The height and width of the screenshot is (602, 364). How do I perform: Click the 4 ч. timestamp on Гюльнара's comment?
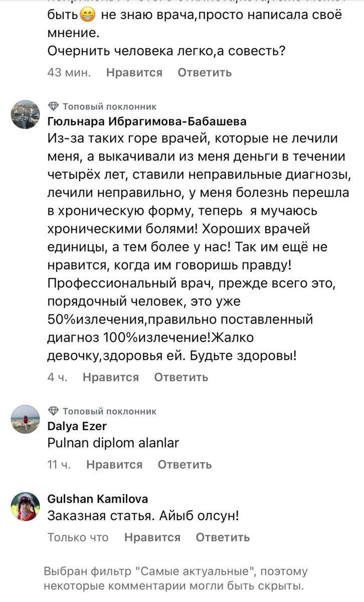pos(57,377)
